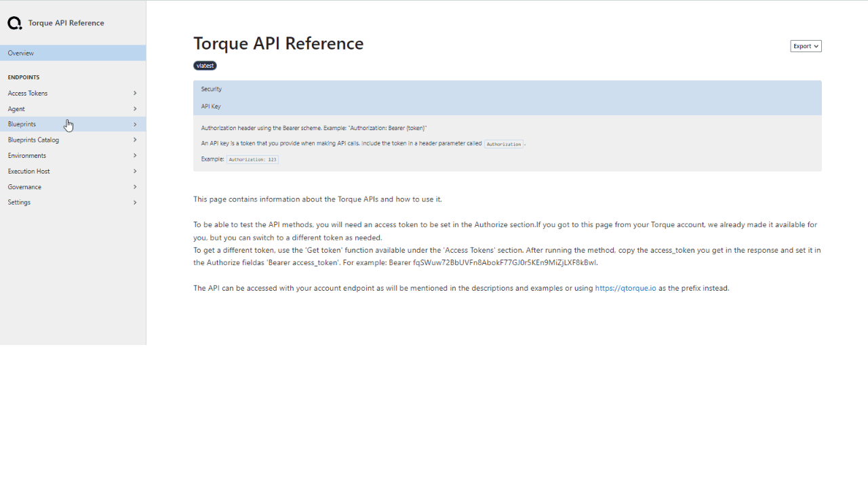Click the vlatest version badge
The image size is (868, 488).
pos(205,66)
